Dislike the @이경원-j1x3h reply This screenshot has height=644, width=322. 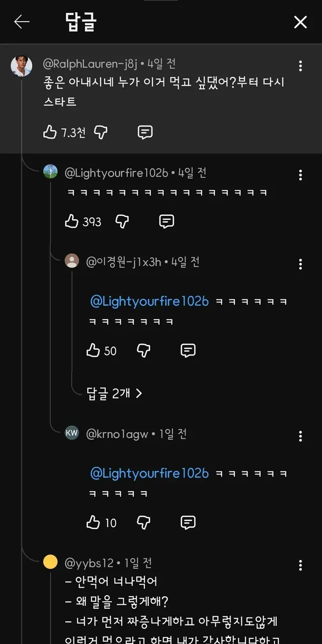point(144,351)
